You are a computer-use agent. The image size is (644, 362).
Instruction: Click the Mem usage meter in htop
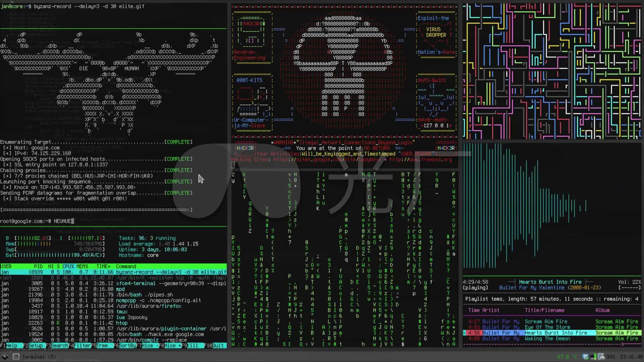(55, 244)
